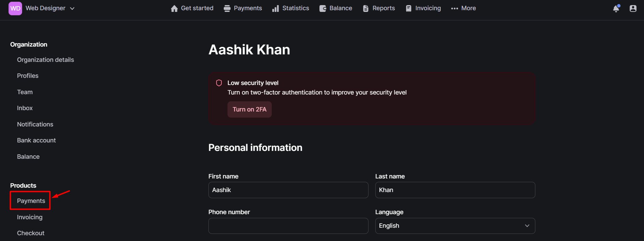Click the Turn on 2FA button
Screen dimensions: 644x241
(x=249, y=109)
